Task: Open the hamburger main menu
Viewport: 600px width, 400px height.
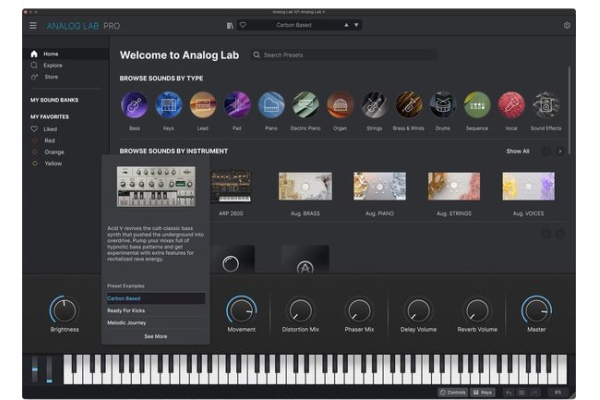Action: click(33, 25)
